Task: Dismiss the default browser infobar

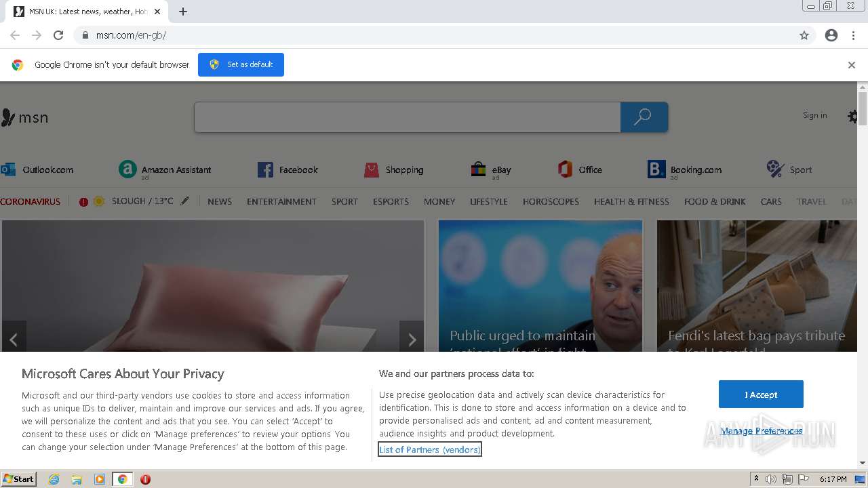Action: (852, 65)
